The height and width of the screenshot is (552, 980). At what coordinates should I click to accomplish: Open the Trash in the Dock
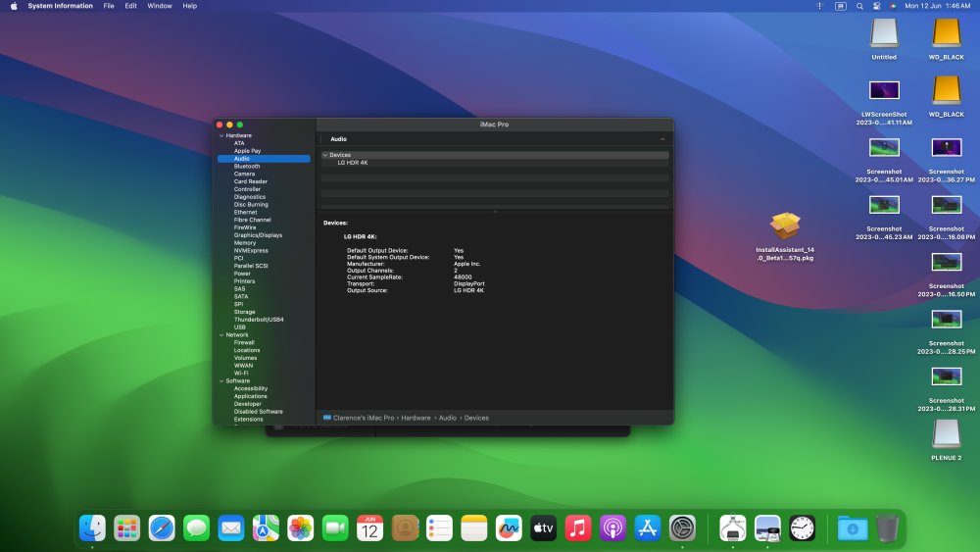[x=887, y=528]
